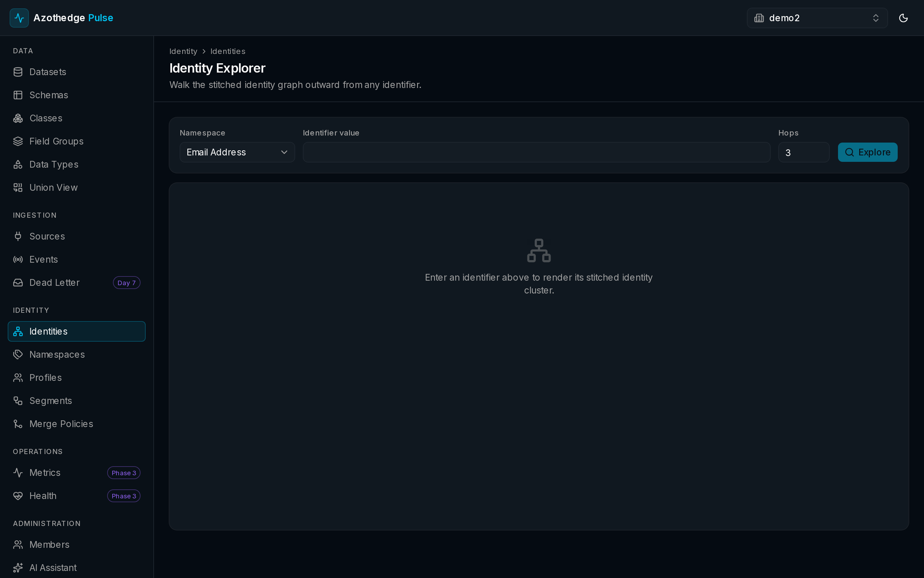The width and height of the screenshot is (924, 578).
Task: Click the Metrics activity icon
Action: [18, 473]
